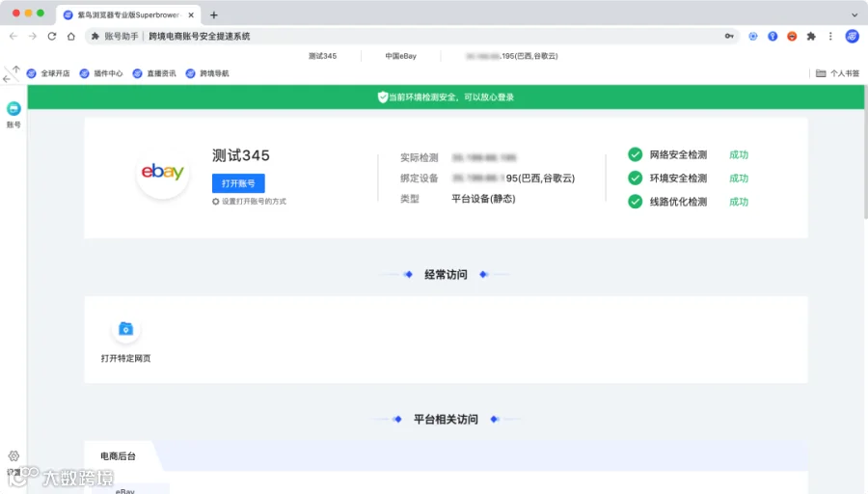This screenshot has height=494, width=868.
Task: Open the 直播资讯 bookmark
Action: 154,73
